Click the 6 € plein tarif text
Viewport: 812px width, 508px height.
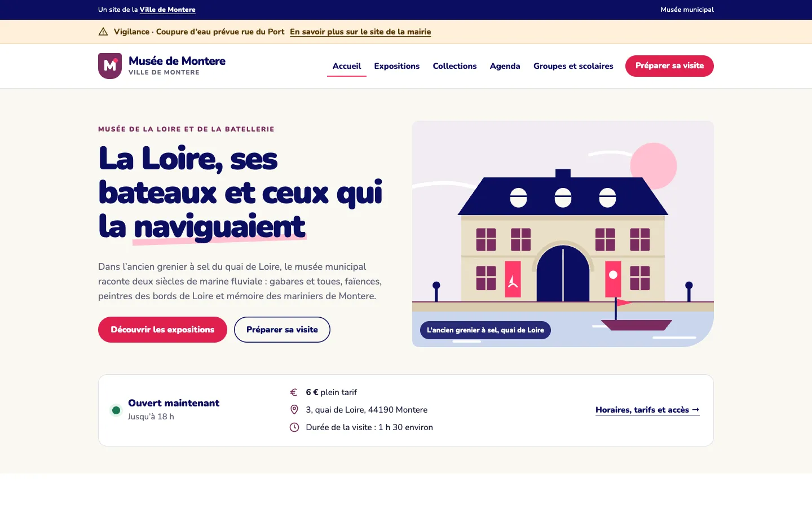pos(332,392)
